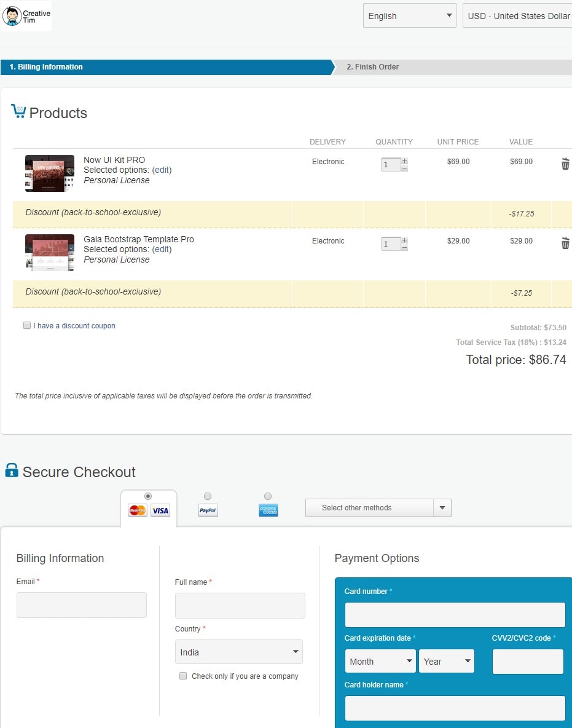Image resolution: width=572 pixels, height=728 pixels.
Task: Click the -$17.25 discount value
Action: click(522, 214)
